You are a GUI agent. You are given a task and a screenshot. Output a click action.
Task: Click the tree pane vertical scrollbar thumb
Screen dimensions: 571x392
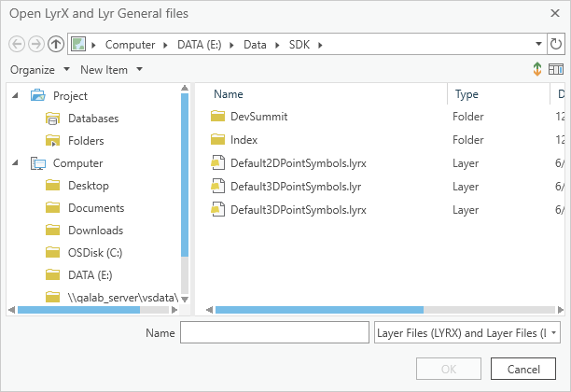185,175
